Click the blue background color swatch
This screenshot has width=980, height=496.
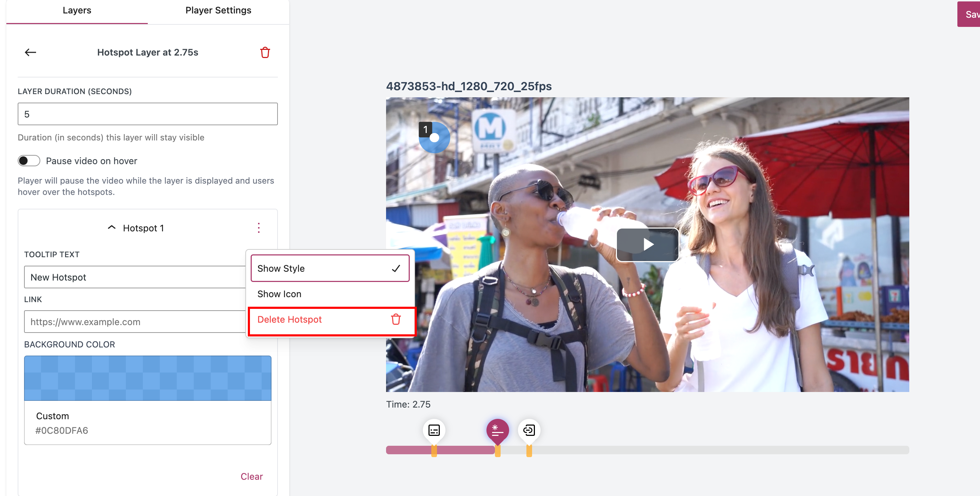coord(148,378)
